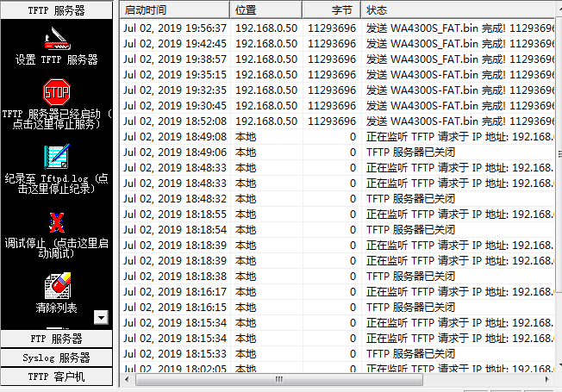Select the log row at 18:48:32
Image resolution: width=562 pixels, height=392 pixels.
(x=337, y=199)
